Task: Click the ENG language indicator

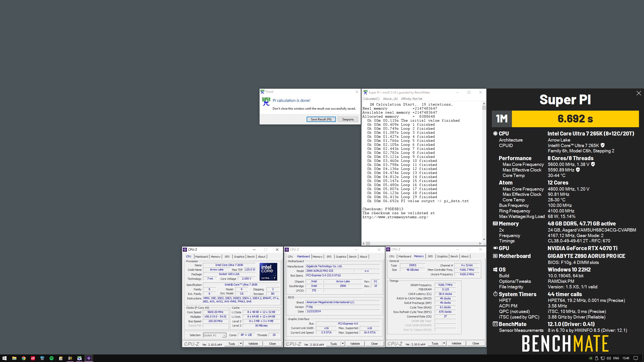Action: tap(616, 358)
